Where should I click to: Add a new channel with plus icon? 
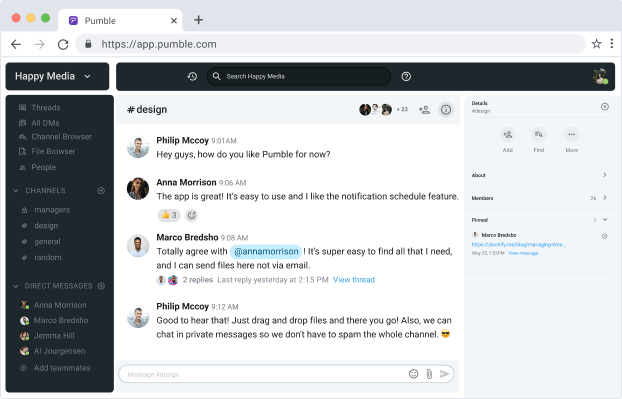101,191
